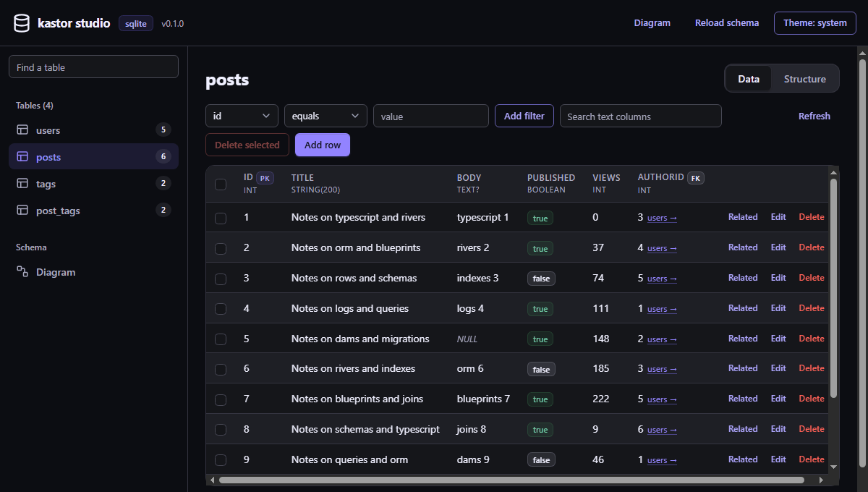Open the Diagram link in the top bar
The width and height of the screenshot is (868, 492).
coord(652,23)
